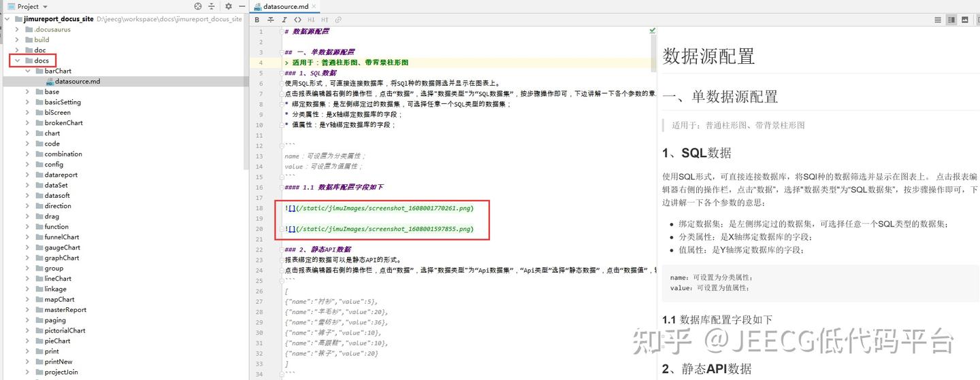The width and height of the screenshot is (980, 380).
Task: Collapse the barChart folder
Action: (x=27, y=71)
